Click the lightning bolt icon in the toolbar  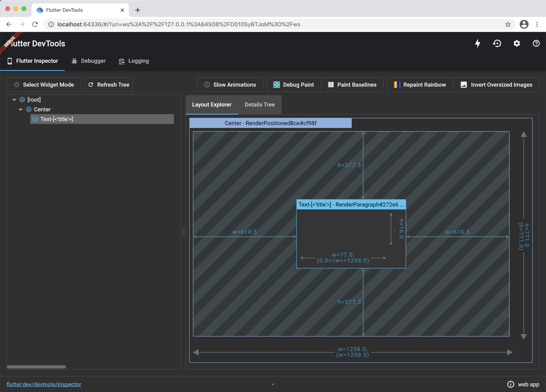tap(478, 43)
